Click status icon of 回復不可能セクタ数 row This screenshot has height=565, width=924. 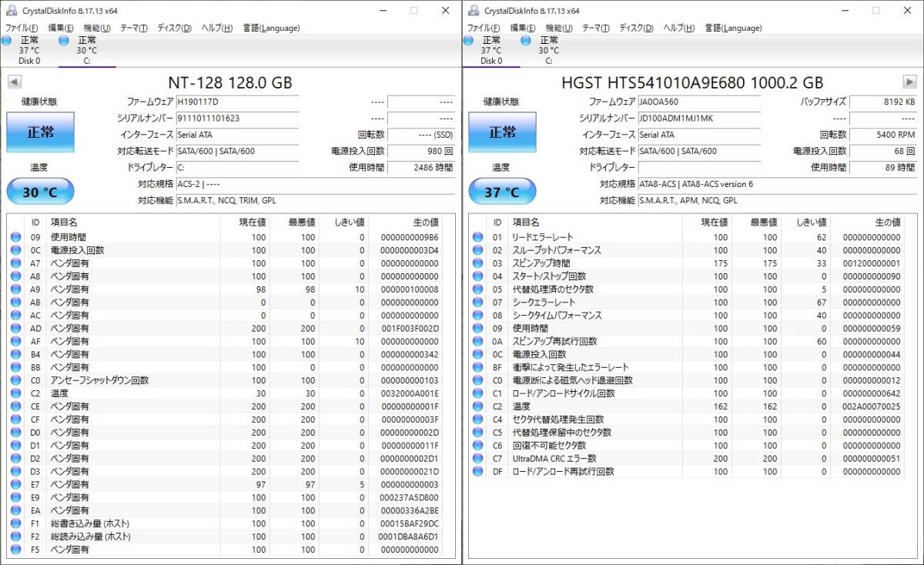(x=477, y=446)
